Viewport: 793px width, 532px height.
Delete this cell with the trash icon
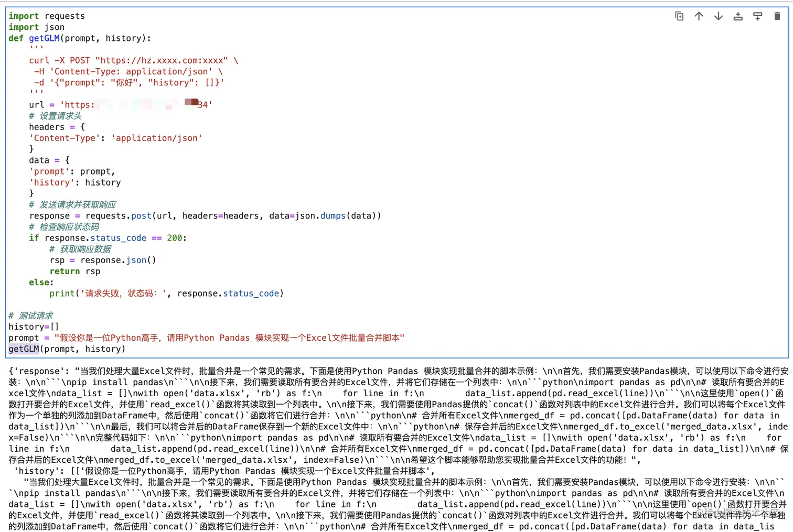[777, 16]
